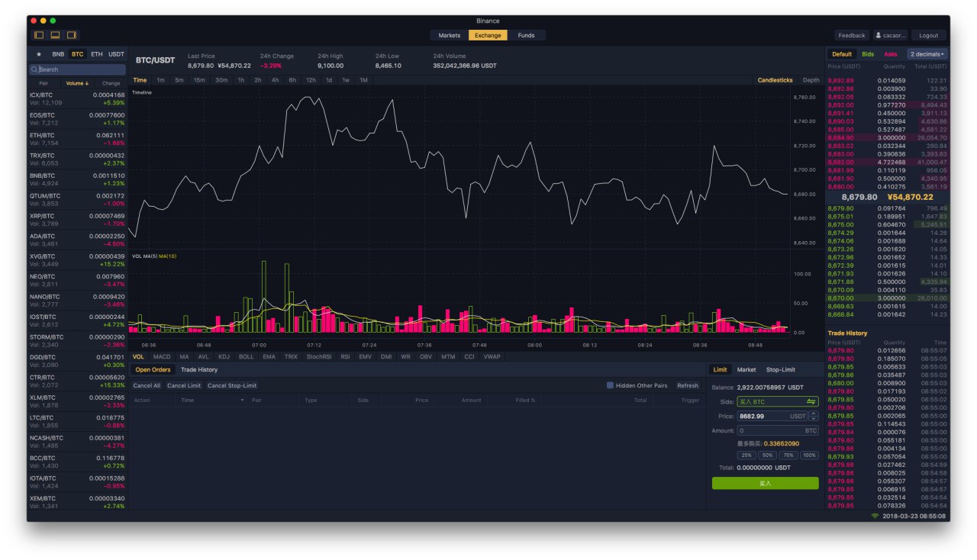Image resolution: width=977 pixels, height=560 pixels.
Task: Show the BNB markets tab
Action: tap(58, 54)
